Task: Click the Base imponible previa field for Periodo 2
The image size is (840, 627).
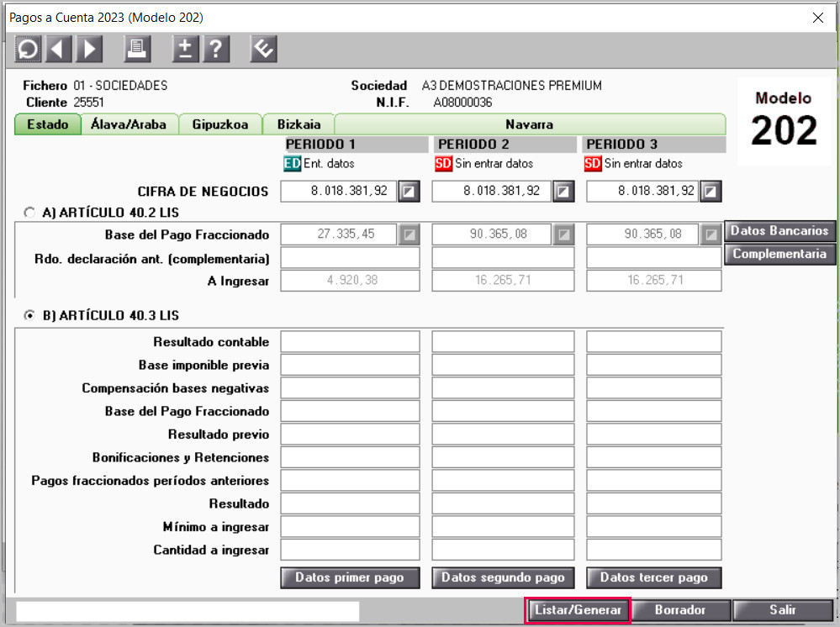Action: point(503,365)
